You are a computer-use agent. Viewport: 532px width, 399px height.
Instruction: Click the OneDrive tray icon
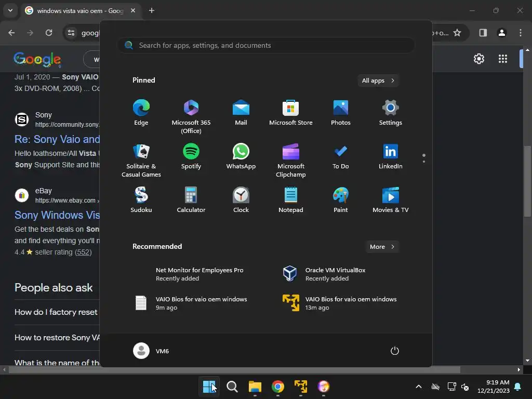click(435, 387)
